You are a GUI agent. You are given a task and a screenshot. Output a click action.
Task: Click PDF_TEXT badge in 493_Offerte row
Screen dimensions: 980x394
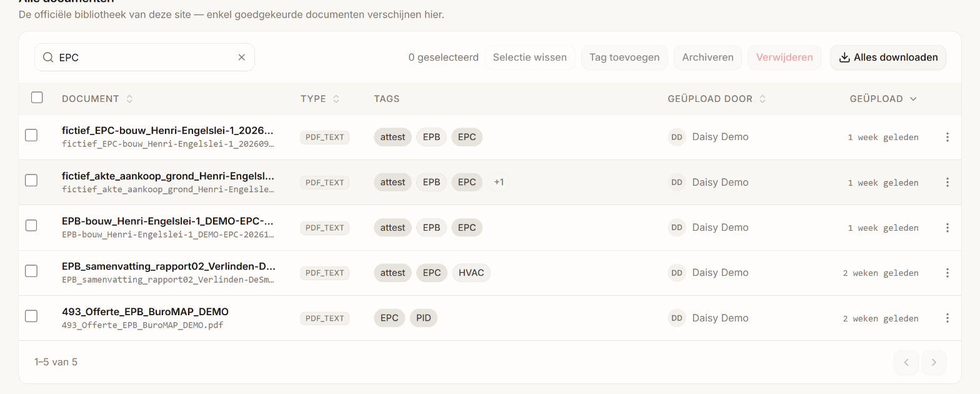pyautogui.click(x=325, y=318)
